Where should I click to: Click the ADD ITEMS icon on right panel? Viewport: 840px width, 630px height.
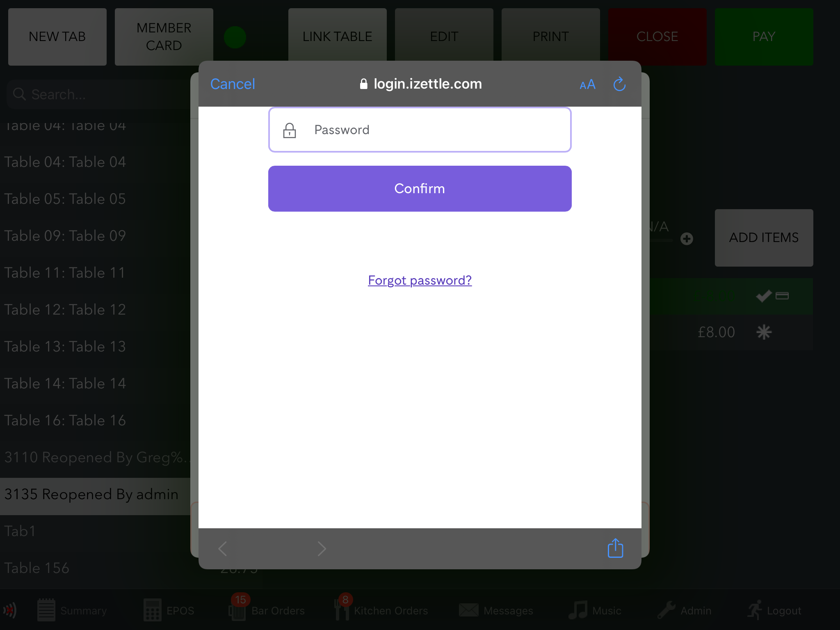[763, 237]
